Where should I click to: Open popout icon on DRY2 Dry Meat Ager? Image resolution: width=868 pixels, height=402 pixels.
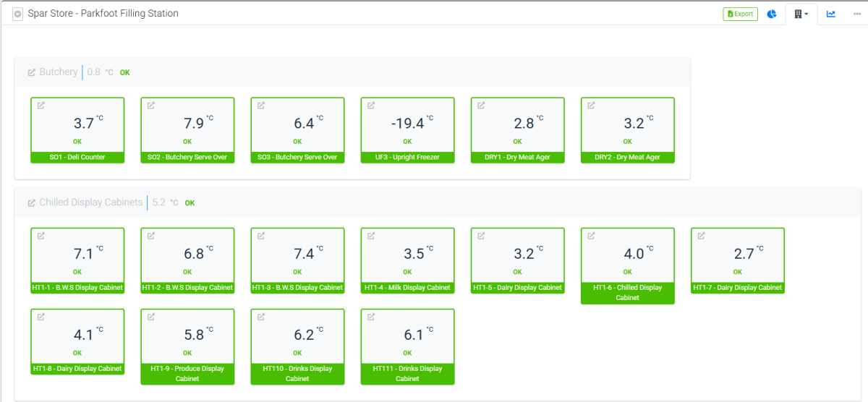[x=591, y=106]
